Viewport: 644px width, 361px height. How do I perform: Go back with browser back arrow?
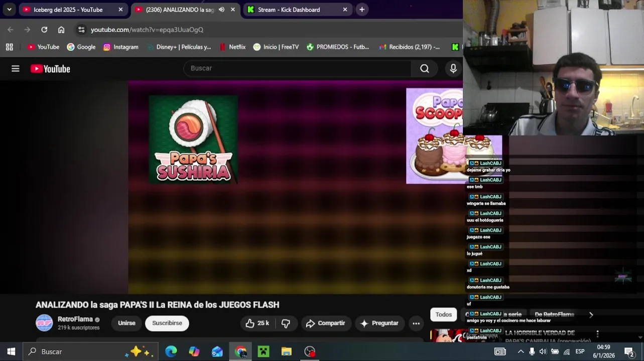pyautogui.click(x=11, y=30)
